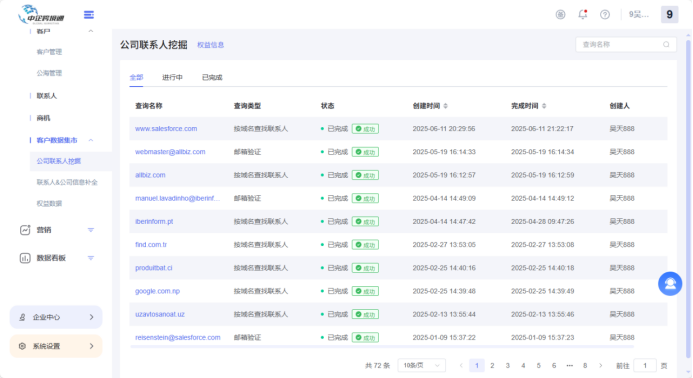Open the google.com.np query link

pyautogui.click(x=157, y=291)
